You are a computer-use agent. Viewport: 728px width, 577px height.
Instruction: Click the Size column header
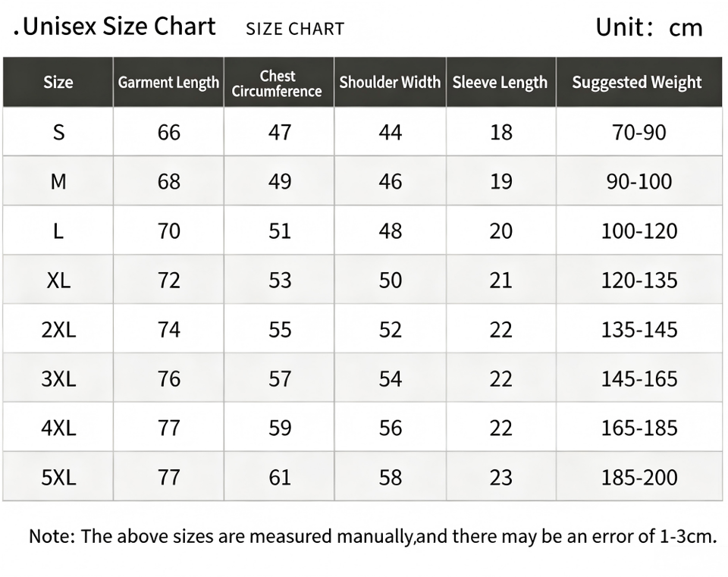pyautogui.click(x=58, y=82)
